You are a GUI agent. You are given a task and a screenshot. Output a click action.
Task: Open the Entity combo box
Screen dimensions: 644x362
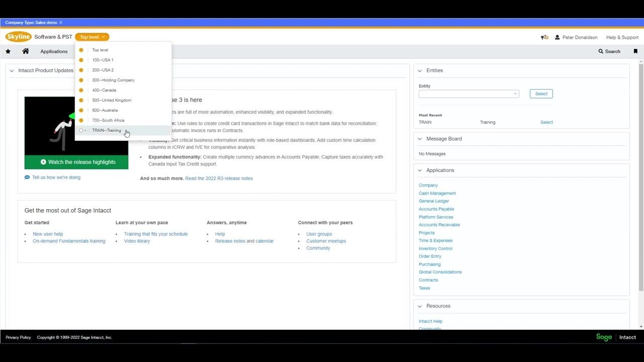point(468,94)
